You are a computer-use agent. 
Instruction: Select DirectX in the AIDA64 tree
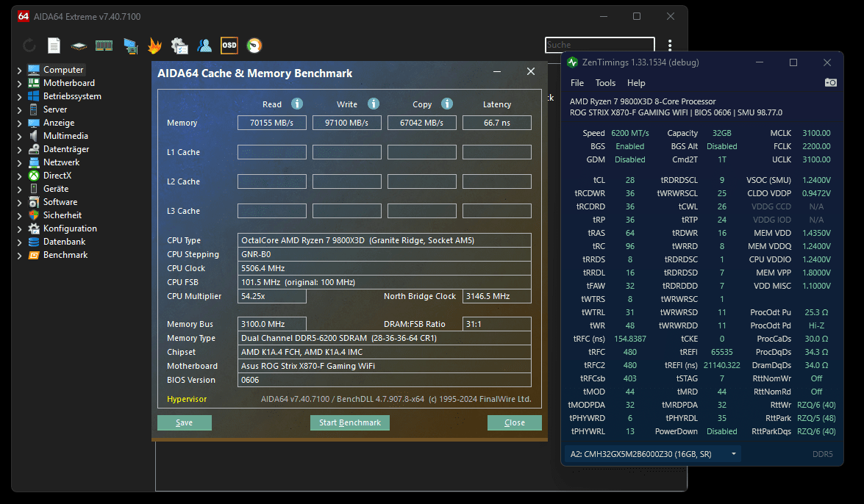57,176
